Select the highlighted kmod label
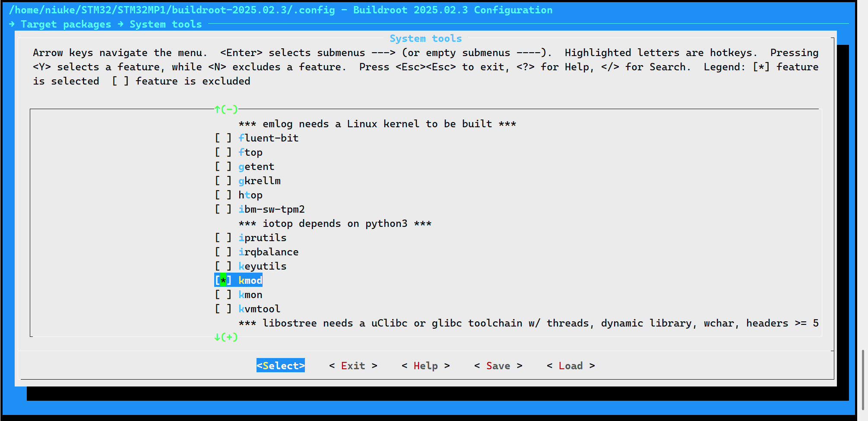This screenshot has width=868, height=421. (x=250, y=280)
